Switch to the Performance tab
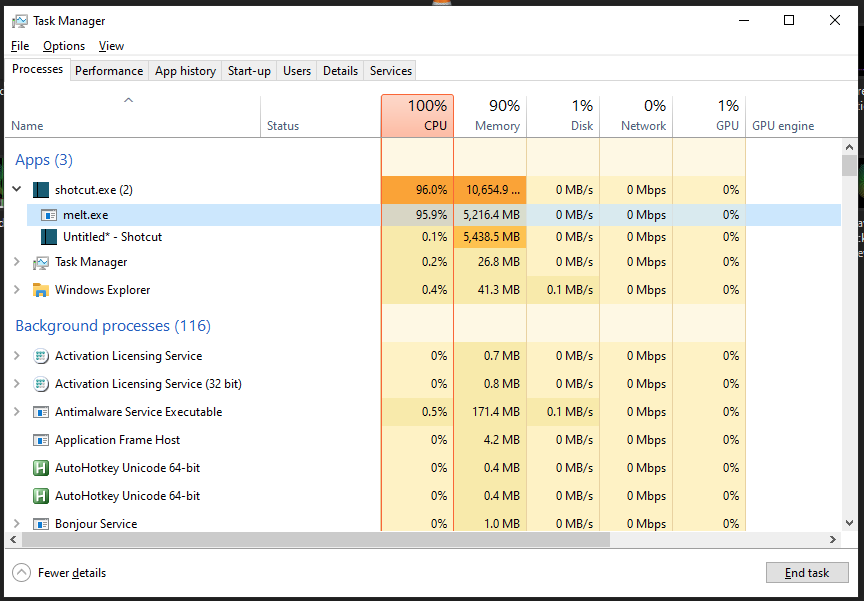 108,70
